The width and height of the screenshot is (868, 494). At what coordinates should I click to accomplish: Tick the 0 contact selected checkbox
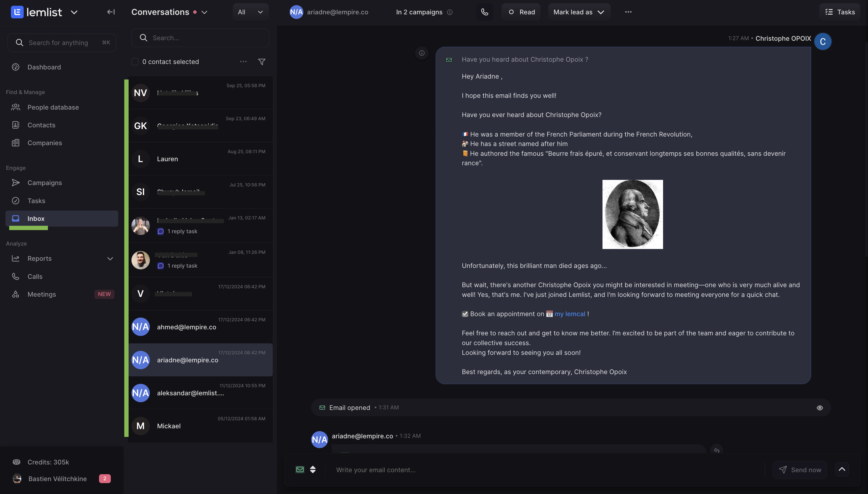tap(135, 62)
